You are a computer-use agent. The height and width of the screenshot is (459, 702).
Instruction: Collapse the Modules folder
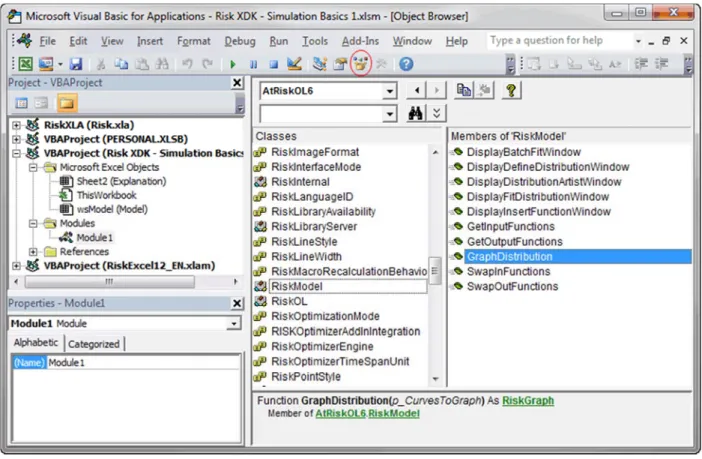[33, 223]
